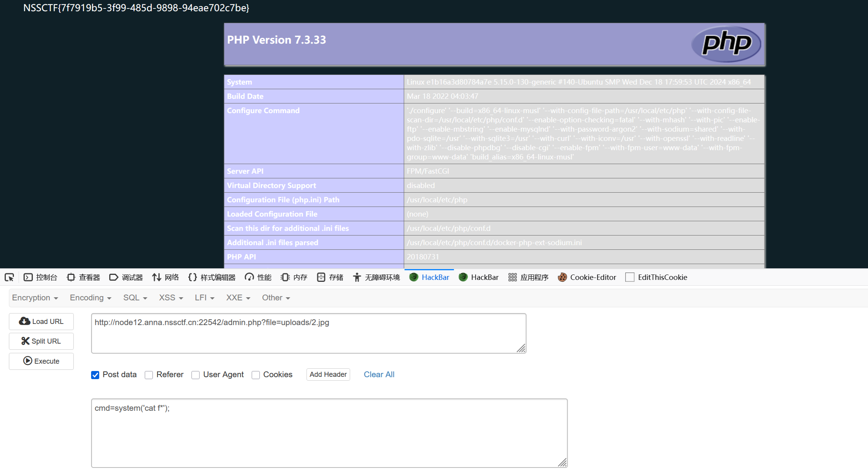Image resolution: width=868 pixels, height=471 pixels.
Task: Click into the post data text area
Action: point(329,433)
